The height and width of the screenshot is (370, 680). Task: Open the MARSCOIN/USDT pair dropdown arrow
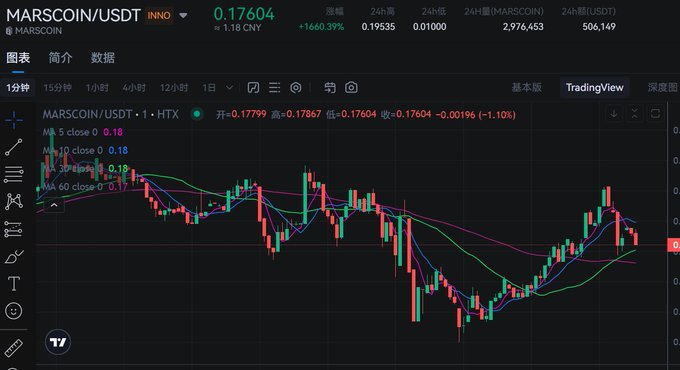[x=183, y=16]
